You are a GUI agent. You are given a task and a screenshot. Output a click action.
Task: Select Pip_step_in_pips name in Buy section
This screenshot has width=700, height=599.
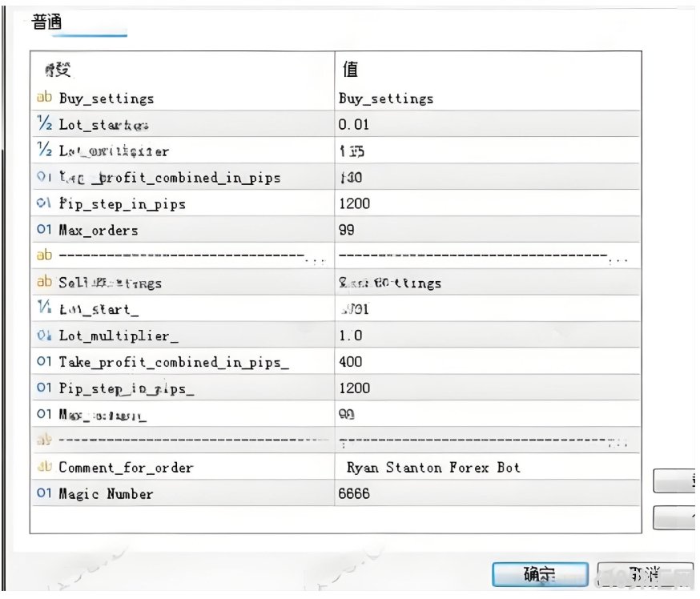pos(123,204)
